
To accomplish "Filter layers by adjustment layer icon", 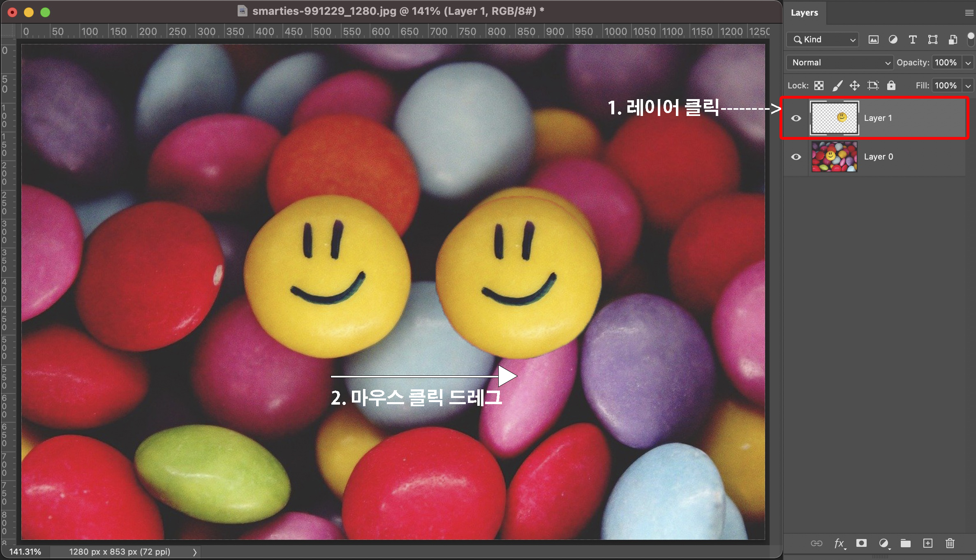I will 893,39.
